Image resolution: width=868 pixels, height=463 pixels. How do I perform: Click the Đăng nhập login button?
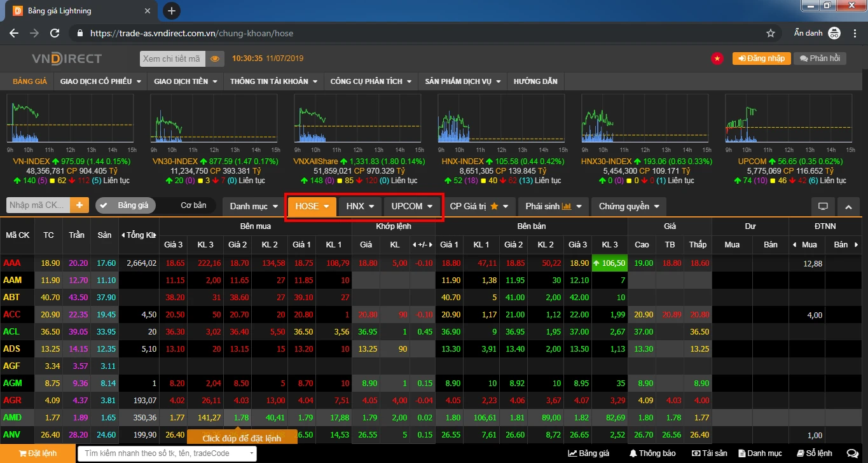tap(761, 59)
